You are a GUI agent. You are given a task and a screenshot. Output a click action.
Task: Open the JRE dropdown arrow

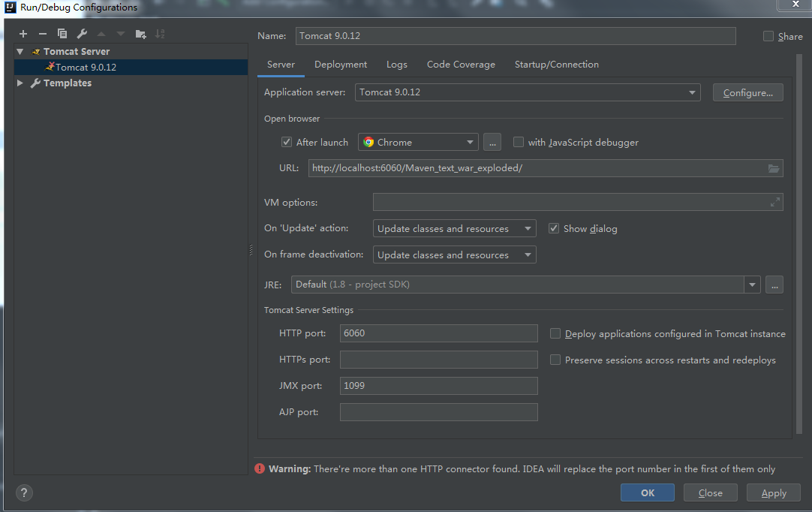pos(752,285)
